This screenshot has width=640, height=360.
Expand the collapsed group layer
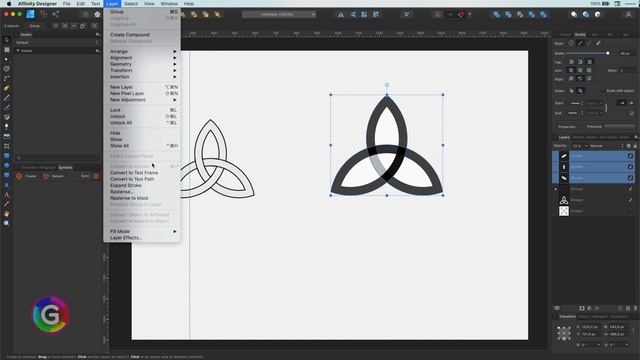(556, 189)
